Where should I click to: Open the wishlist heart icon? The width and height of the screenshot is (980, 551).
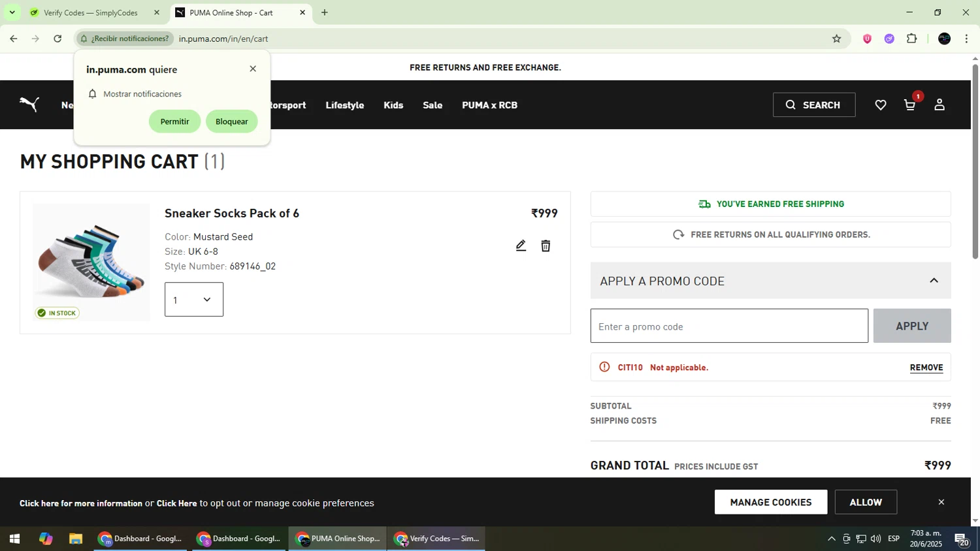coord(881,105)
